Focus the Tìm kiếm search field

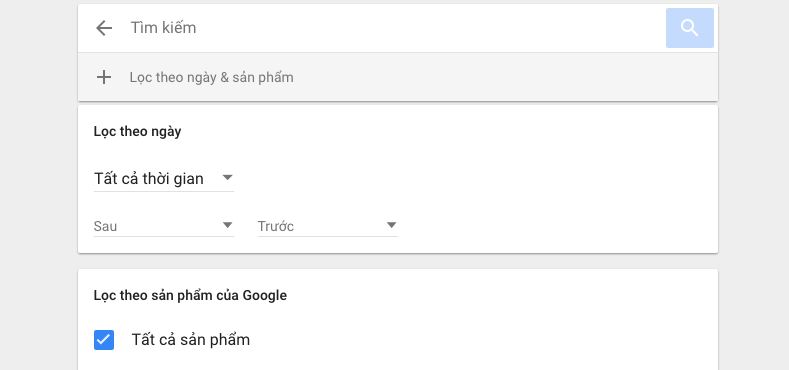[392, 28]
